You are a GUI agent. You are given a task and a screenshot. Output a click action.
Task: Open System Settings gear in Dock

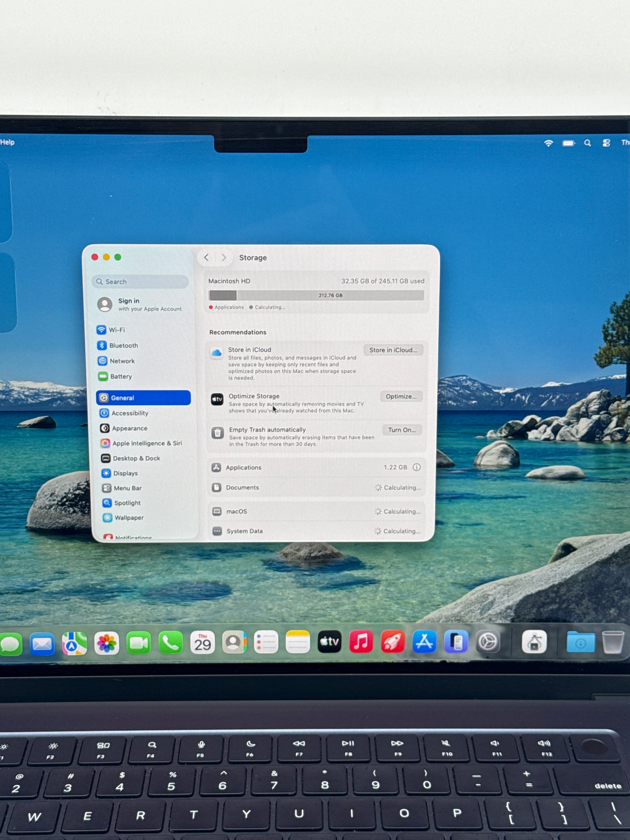(x=488, y=642)
